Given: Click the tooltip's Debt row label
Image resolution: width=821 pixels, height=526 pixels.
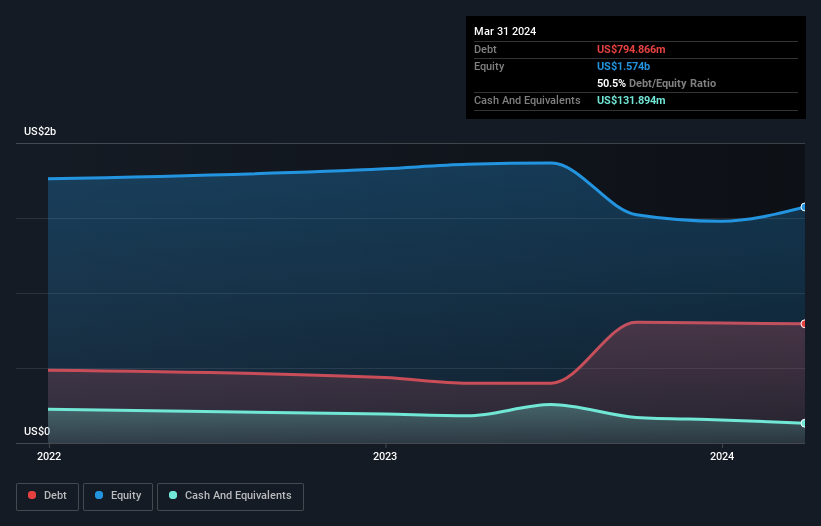Looking at the screenshot, I should (485, 49).
